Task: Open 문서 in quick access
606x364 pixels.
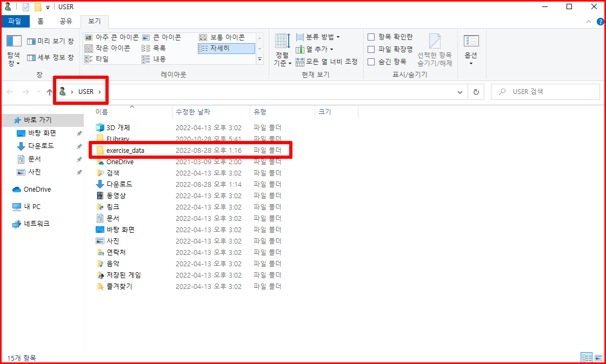Action: point(35,159)
